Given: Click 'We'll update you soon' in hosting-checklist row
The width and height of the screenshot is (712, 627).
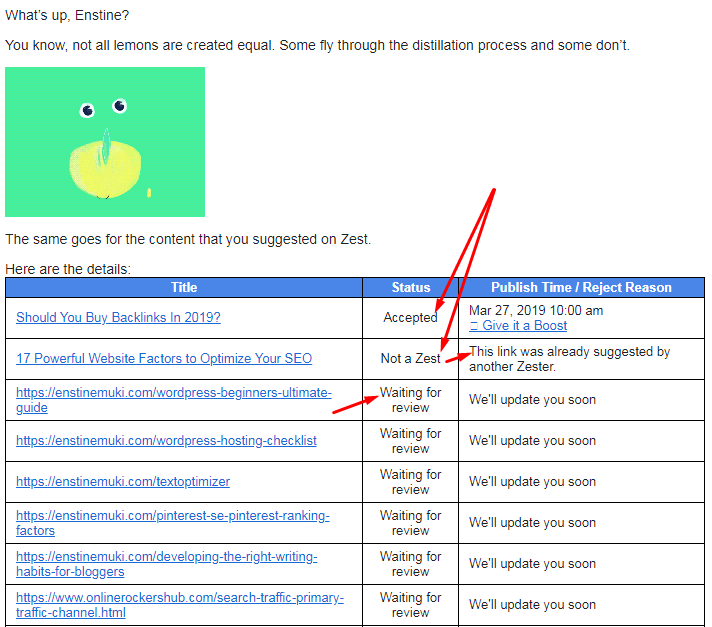Looking at the screenshot, I should point(532,440).
